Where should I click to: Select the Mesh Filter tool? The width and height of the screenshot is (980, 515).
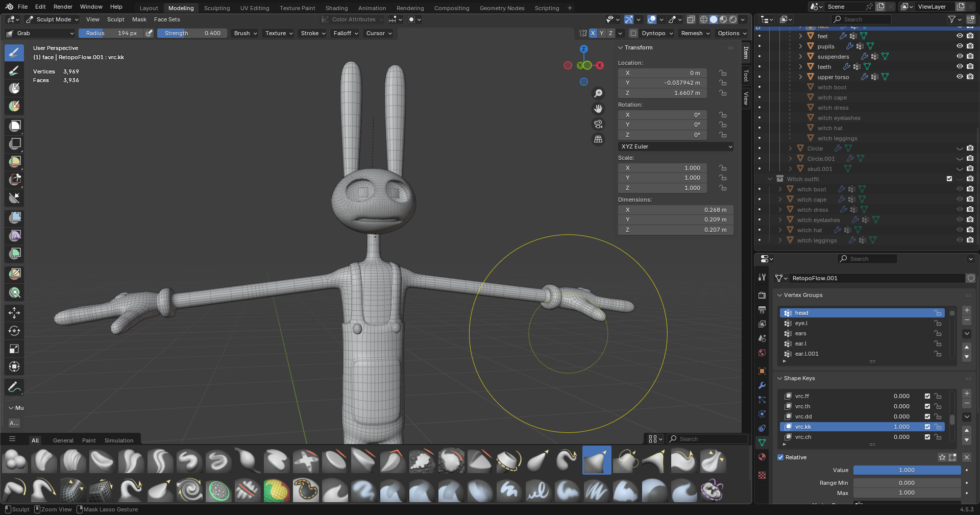14,217
